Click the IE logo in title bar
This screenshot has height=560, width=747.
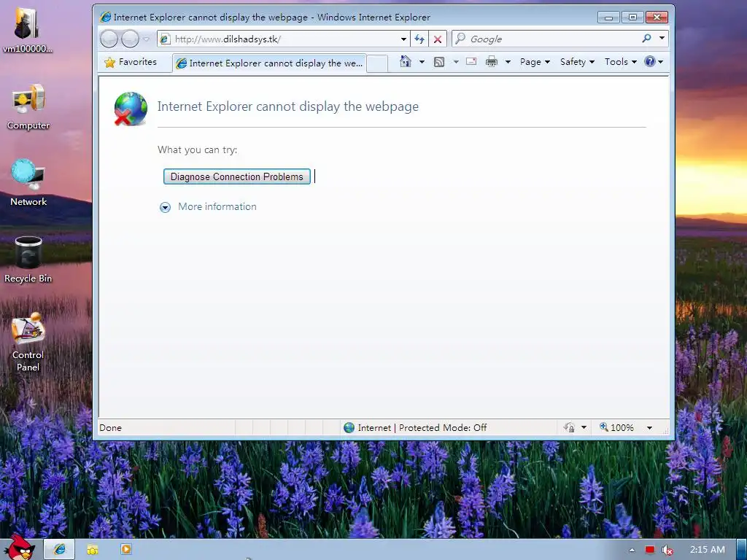[105, 17]
